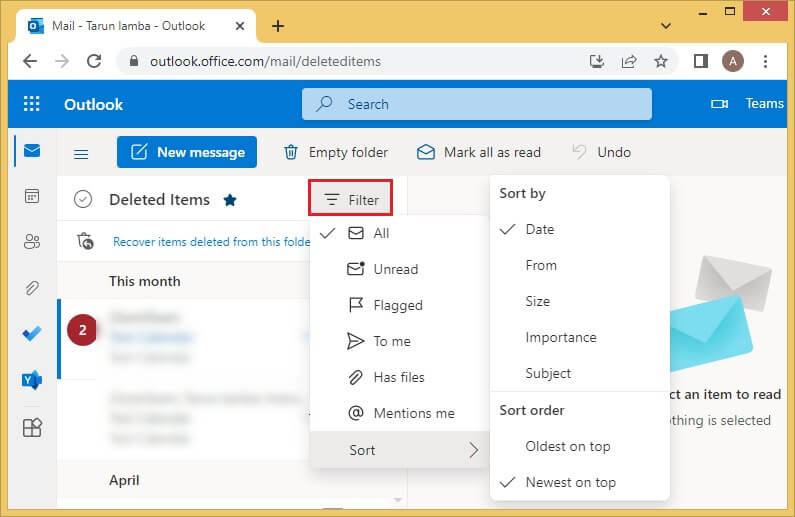Click the Undo button
The height and width of the screenshot is (517, 795).
(602, 153)
